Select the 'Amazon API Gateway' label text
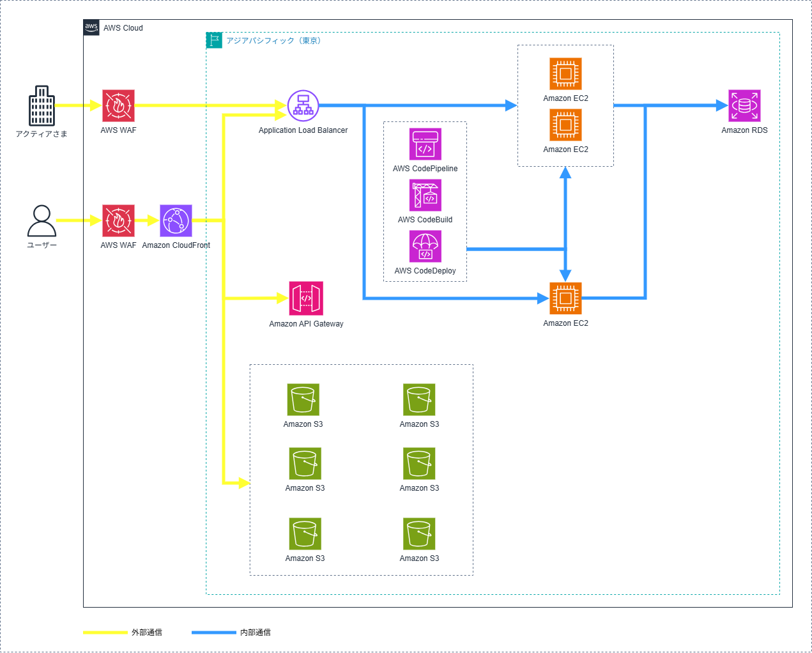The height and width of the screenshot is (653, 812). (306, 324)
